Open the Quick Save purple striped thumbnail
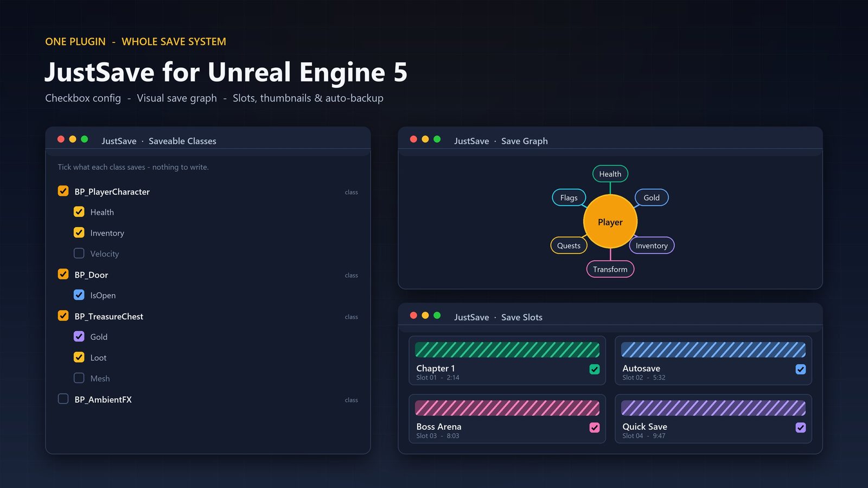 (x=713, y=408)
